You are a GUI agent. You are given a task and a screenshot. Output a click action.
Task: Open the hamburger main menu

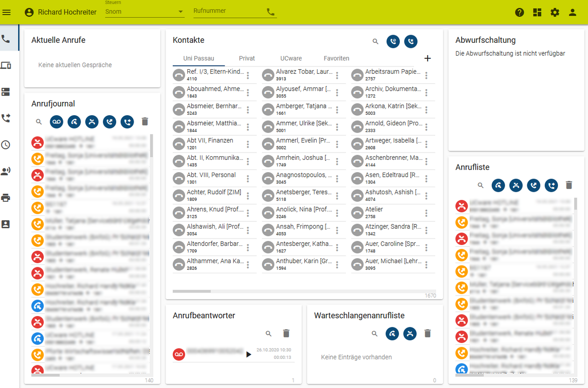click(x=6, y=12)
